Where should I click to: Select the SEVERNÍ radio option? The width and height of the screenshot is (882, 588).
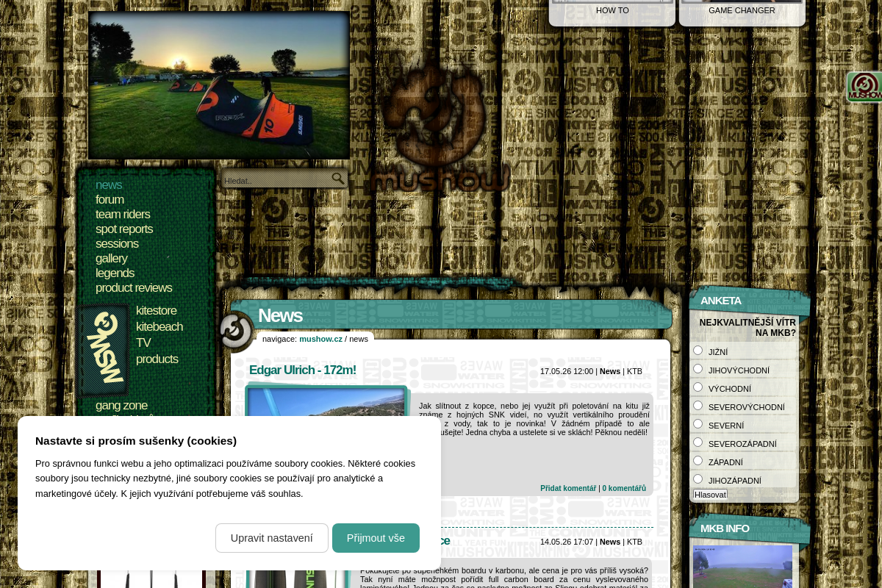[x=698, y=424]
